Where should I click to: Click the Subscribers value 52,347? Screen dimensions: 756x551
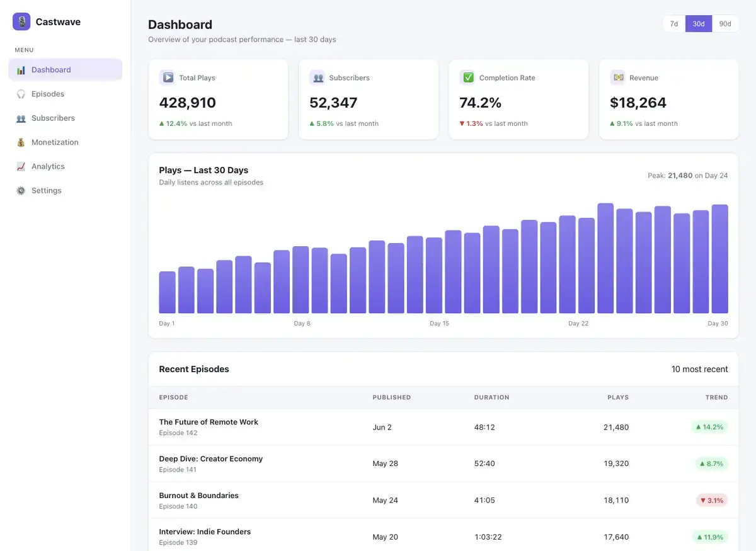pyautogui.click(x=333, y=103)
